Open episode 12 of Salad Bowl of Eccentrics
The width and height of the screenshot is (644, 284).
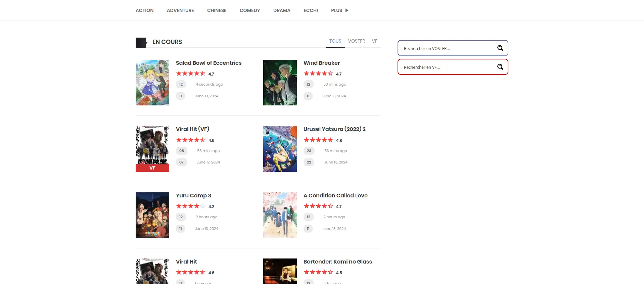pyautogui.click(x=181, y=84)
